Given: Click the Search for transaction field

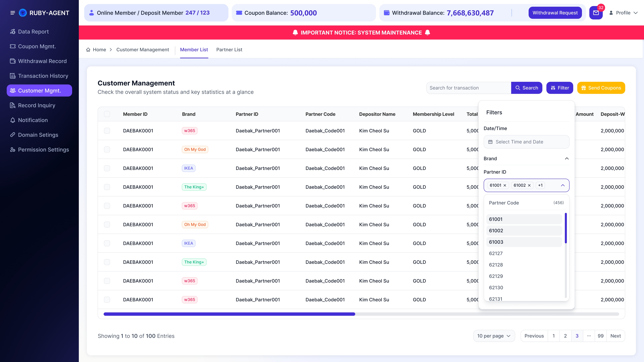Looking at the screenshot, I should pos(469,88).
